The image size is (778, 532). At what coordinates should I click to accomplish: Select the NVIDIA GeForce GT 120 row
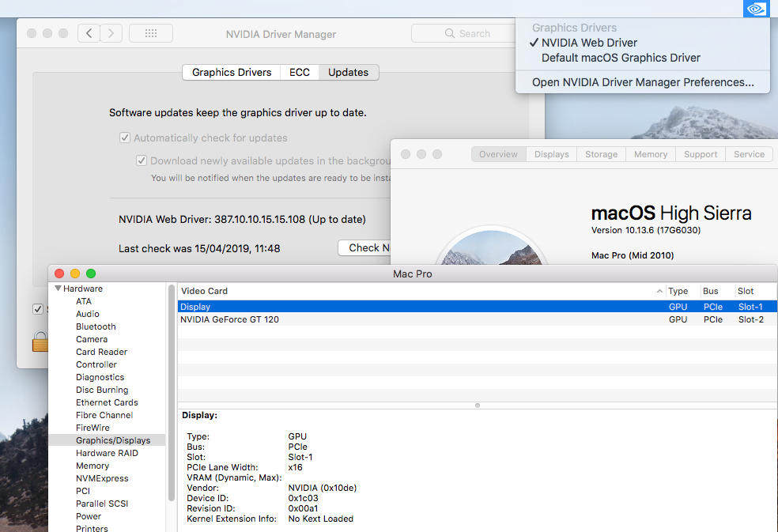coord(476,319)
